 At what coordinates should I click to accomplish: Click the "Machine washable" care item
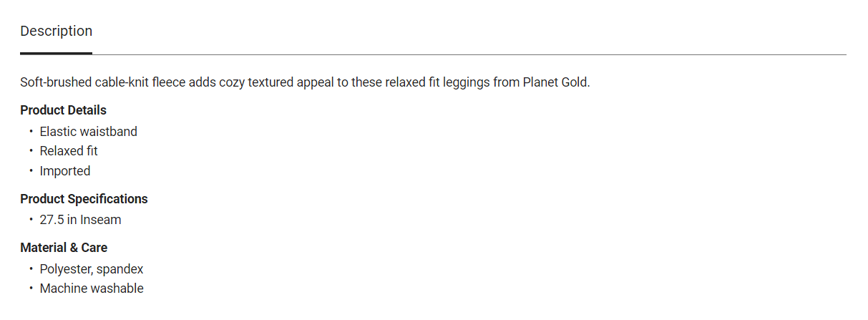click(92, 289)
